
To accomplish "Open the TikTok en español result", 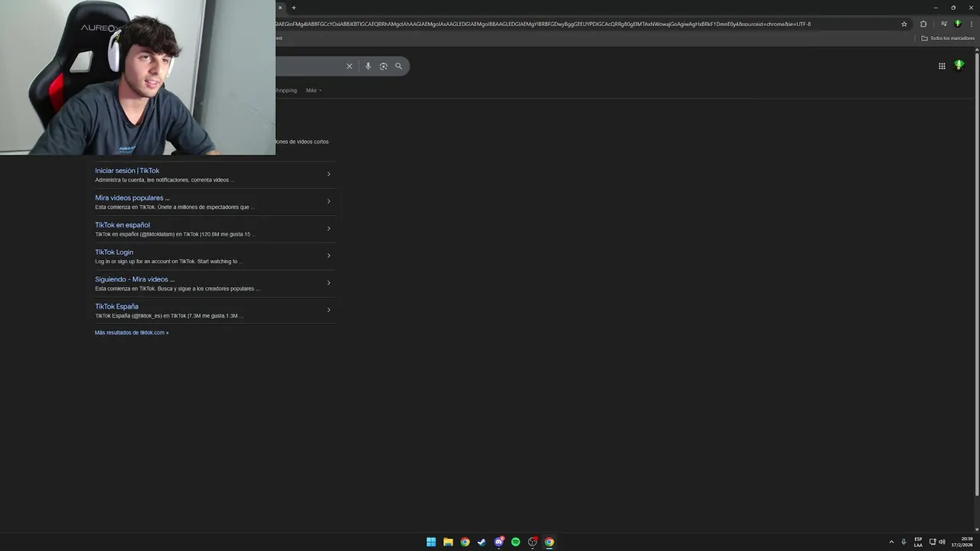I will click(122, 225).
